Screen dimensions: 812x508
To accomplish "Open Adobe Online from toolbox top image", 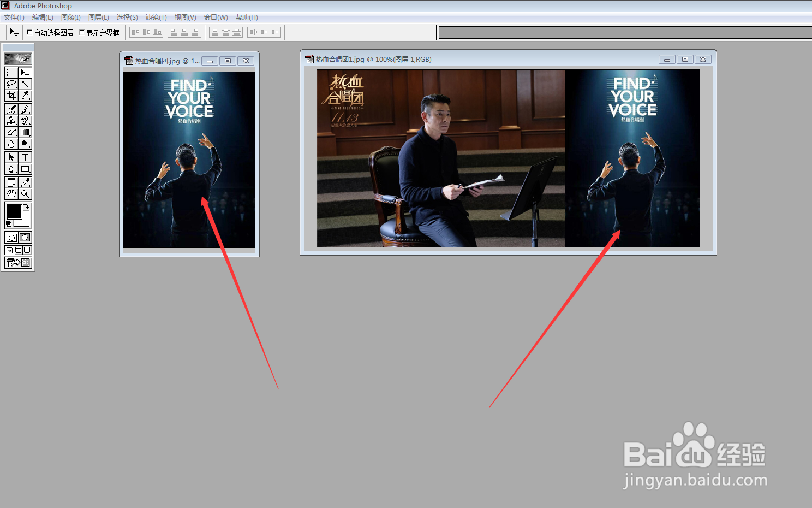I will coord(18,58).
